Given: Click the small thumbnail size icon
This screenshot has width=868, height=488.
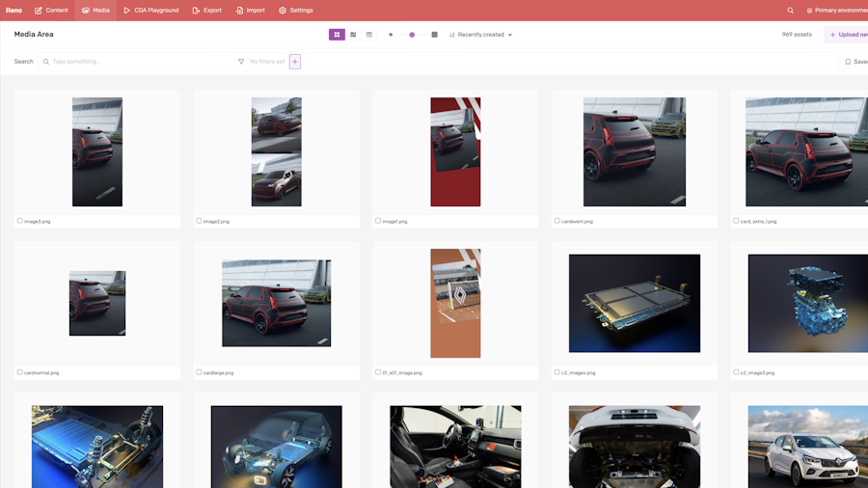Looking at the screenshot, I should [x=391, y=35].
